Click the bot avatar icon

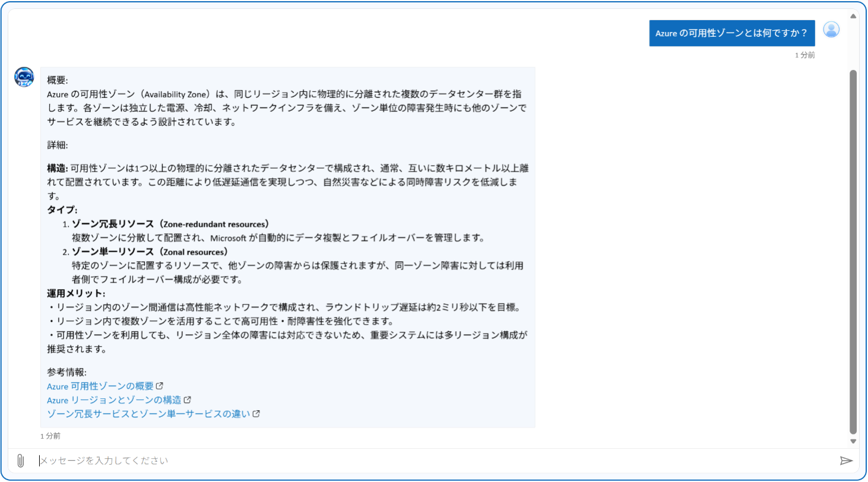[x=24, y=77]
